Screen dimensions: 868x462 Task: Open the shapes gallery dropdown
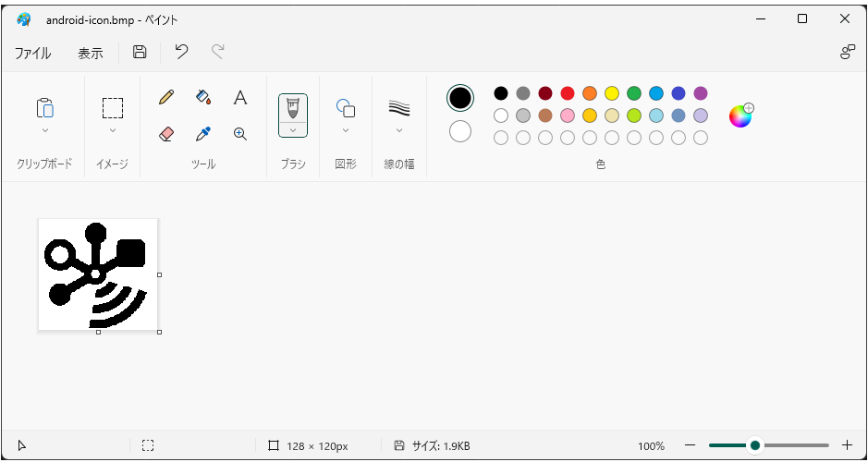click(x=346, y=130)
